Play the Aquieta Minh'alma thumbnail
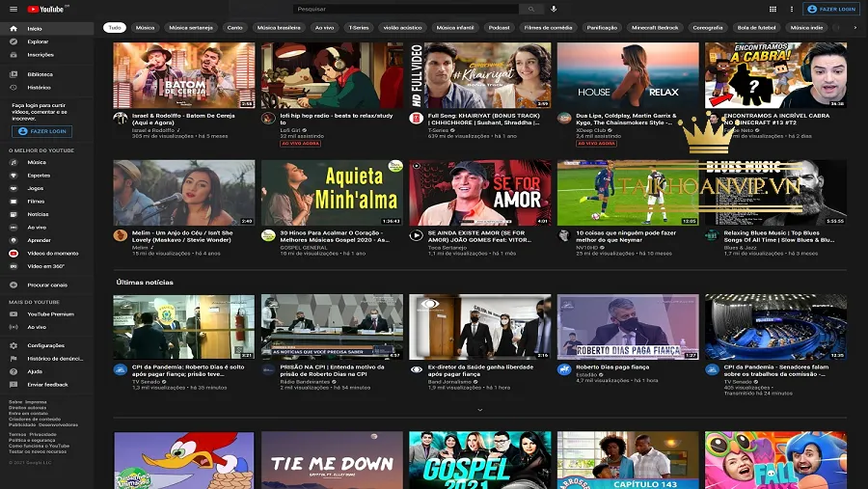The height and width of the screenshot is (489, 868). 332,193
